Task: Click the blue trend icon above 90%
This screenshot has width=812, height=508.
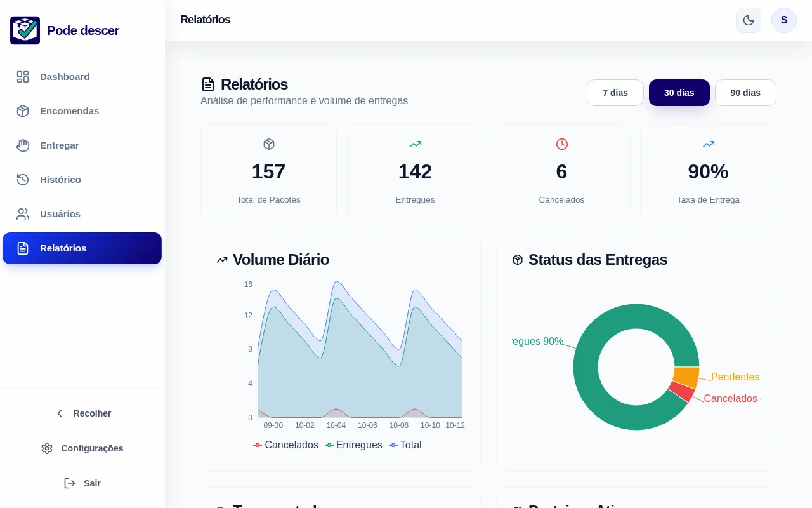Action: (x=709, y=144)
